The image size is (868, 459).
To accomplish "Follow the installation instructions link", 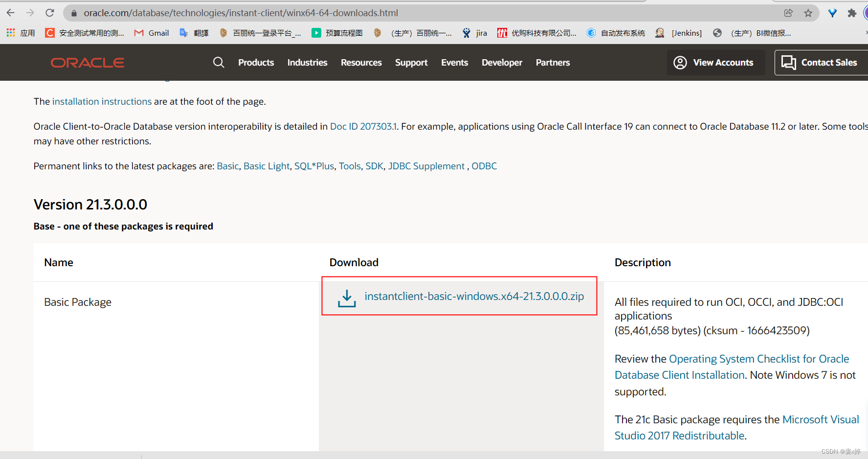I will coord(102,101).
